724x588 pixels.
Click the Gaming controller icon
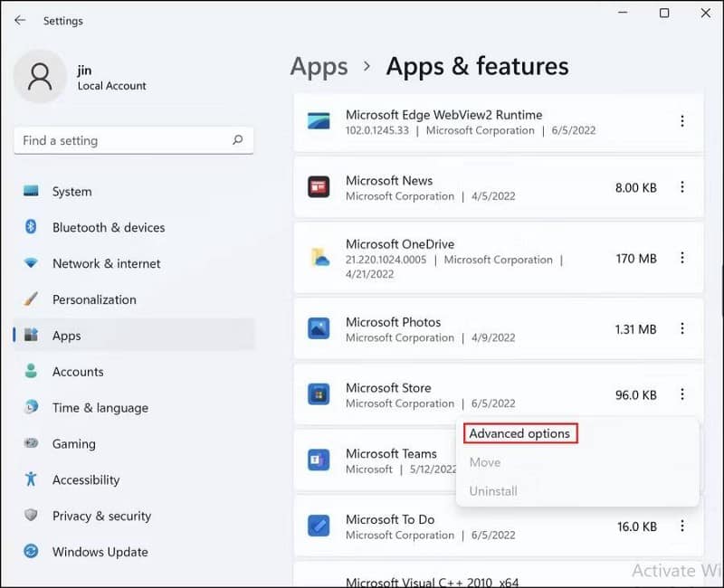coord(31,443)
